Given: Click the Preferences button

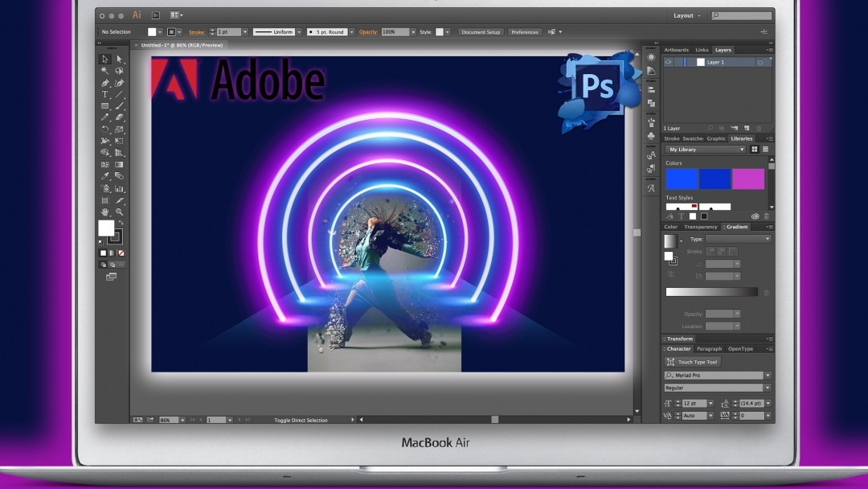Looking at the screenshot, I should (x=524, y=32).
